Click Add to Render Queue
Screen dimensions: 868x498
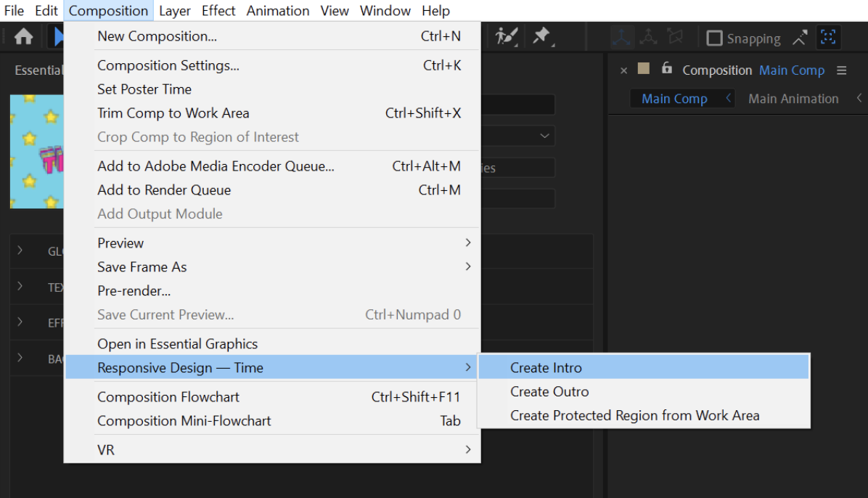(164, 189)
